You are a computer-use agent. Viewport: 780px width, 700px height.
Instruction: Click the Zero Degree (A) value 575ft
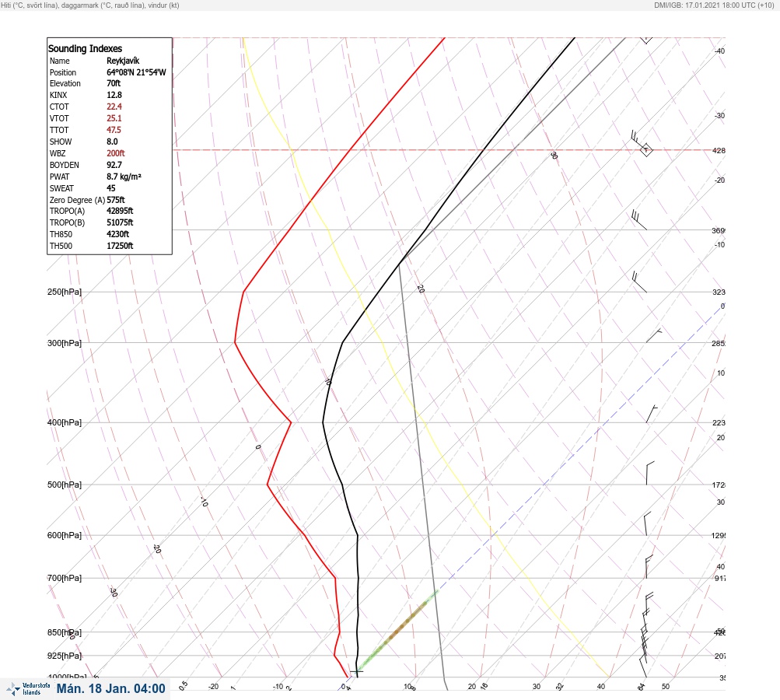[x=115, y=200]
